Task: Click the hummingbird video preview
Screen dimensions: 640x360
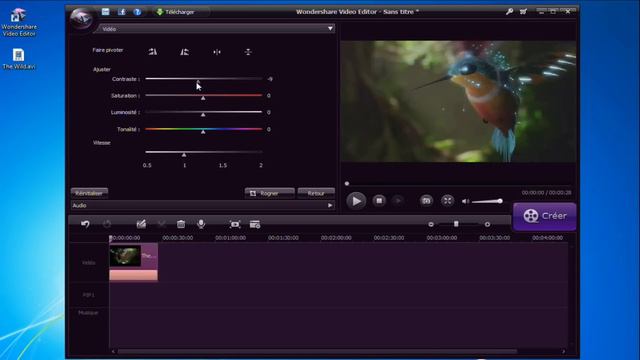Action: [x=458, y=101]
